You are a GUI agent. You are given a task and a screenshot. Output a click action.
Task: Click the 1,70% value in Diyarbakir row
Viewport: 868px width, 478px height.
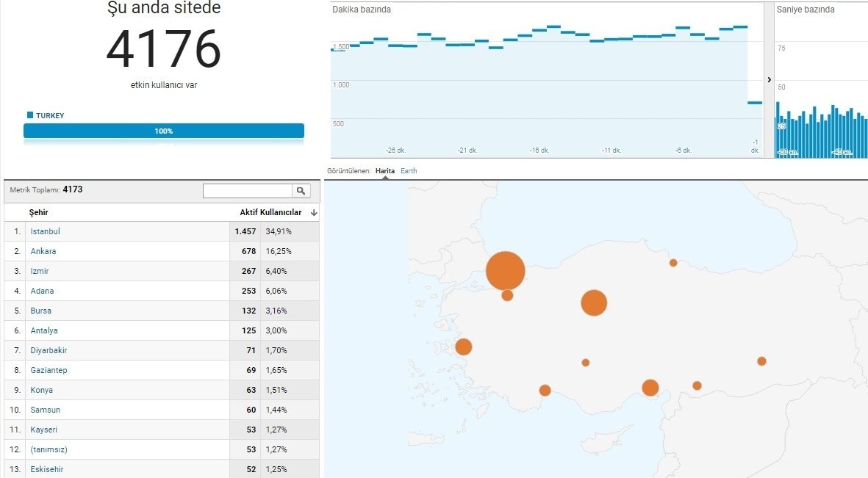pos(276,350)
